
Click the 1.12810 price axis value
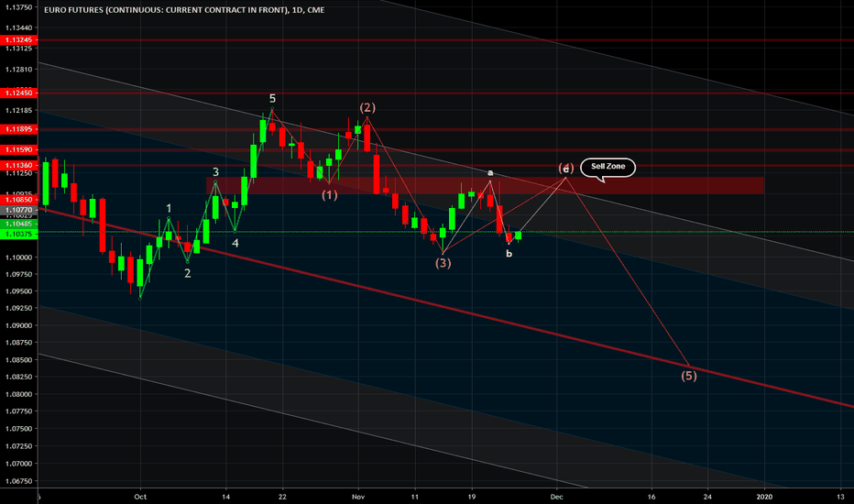(18, 70)
